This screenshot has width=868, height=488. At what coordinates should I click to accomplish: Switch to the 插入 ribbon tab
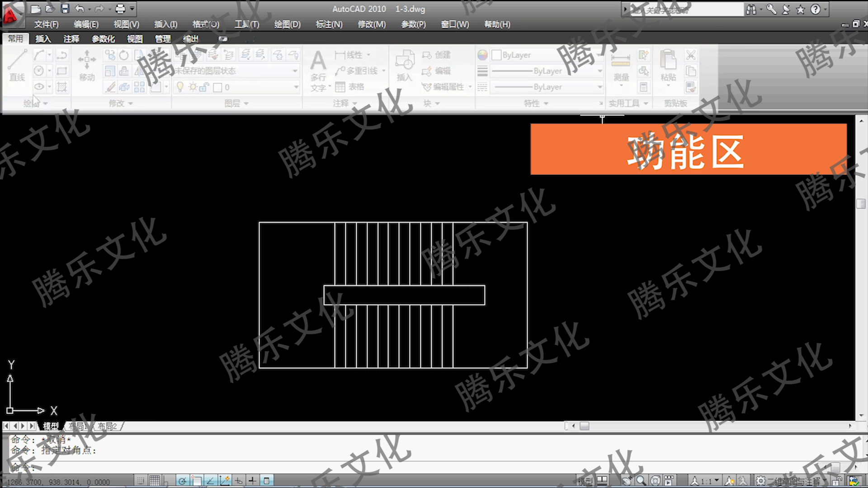point(43,39)
